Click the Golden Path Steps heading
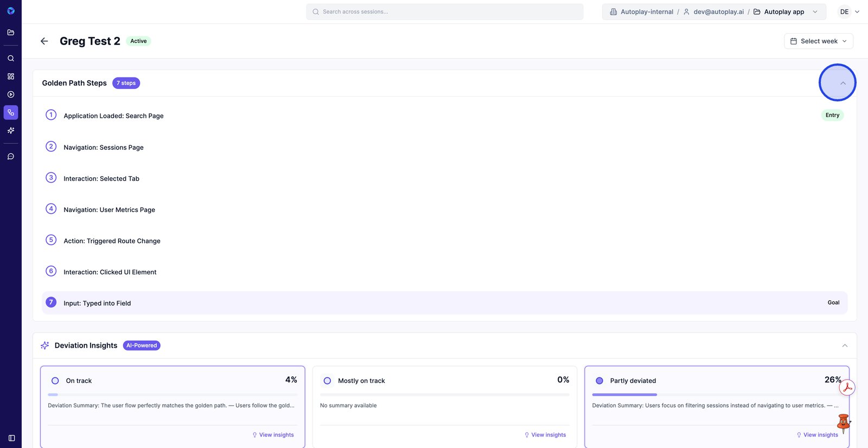Screen dimensions: 868x448 point(74,83)
